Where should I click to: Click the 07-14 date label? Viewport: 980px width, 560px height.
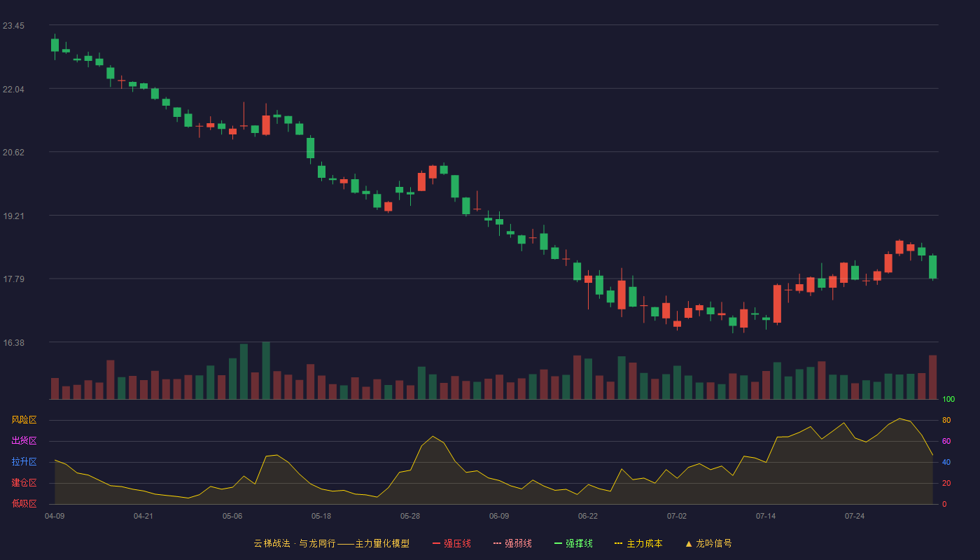[766, 516]
